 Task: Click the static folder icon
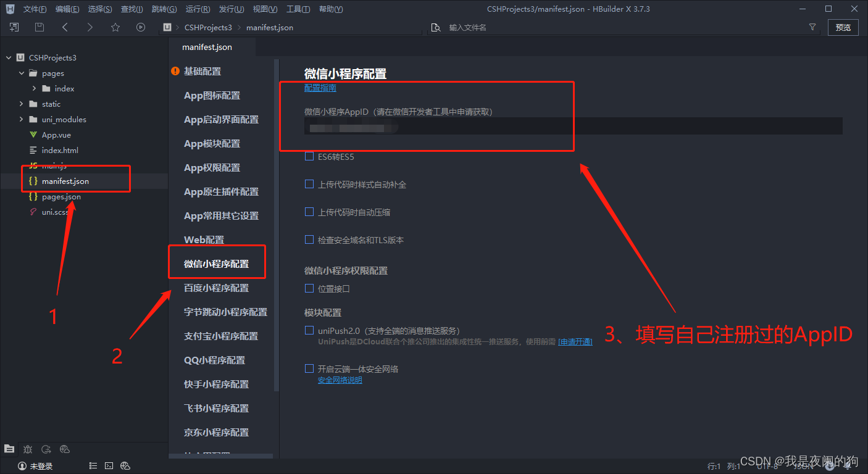[x=33, y=104]
